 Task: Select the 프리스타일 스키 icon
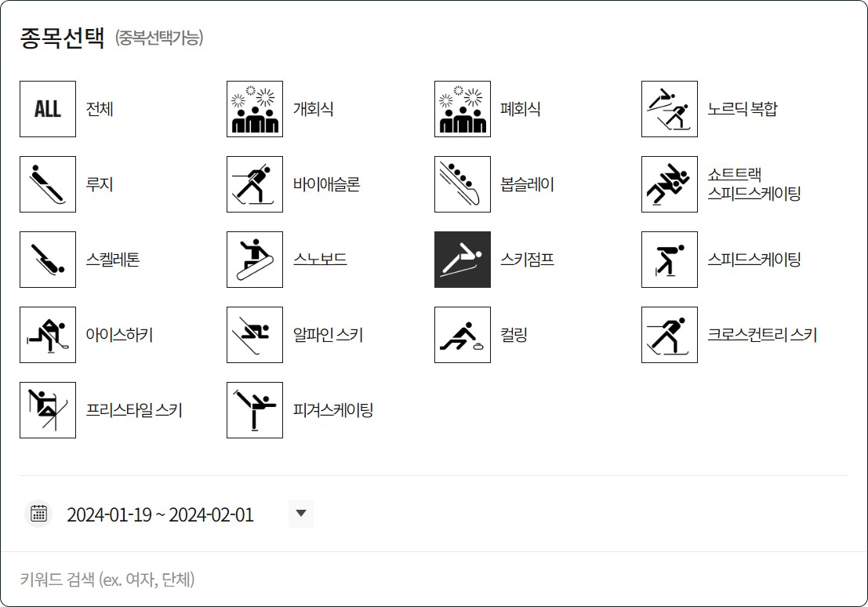click(47, 409)
